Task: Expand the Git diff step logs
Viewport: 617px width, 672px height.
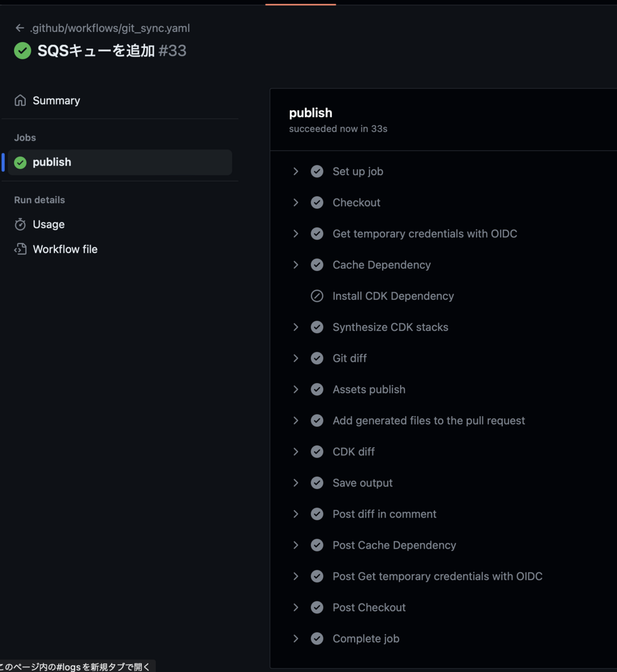Action: [296, 358]
